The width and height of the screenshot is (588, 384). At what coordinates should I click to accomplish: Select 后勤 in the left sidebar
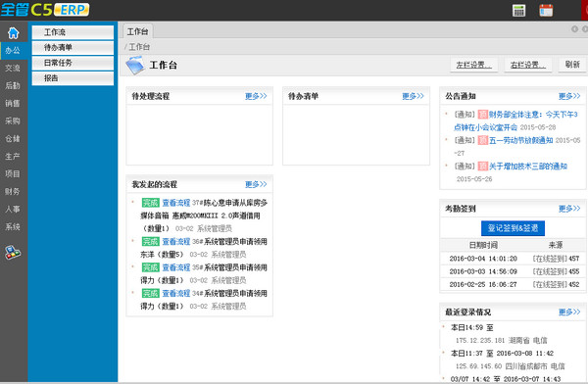tap(13, 85)
